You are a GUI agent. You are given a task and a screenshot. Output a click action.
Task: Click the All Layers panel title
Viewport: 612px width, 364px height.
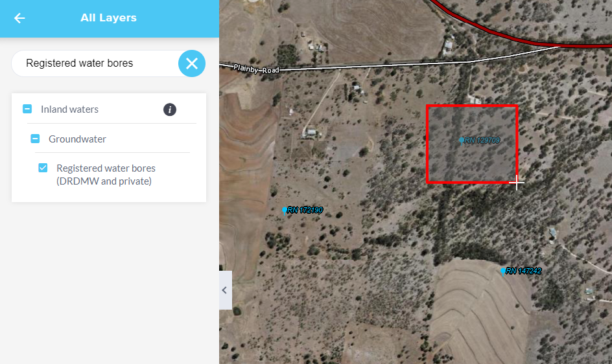pos(108,18)
